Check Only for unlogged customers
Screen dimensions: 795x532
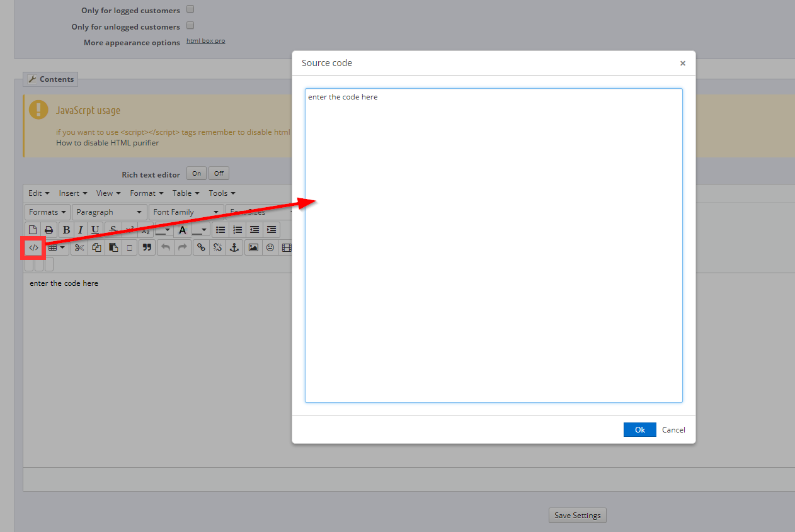point(190,26)
